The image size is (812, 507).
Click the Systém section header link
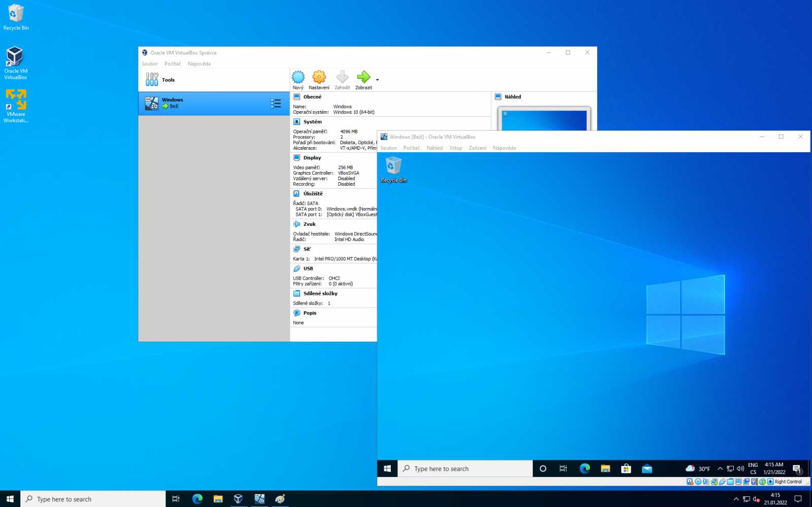(x=313, y=122)
